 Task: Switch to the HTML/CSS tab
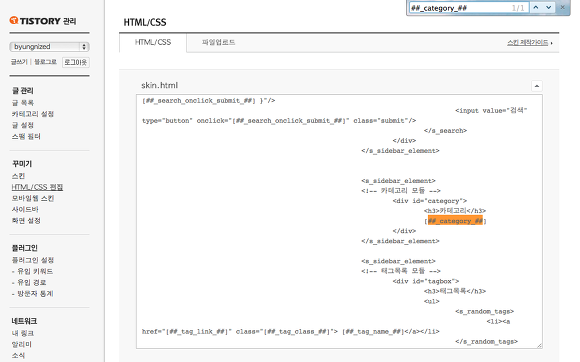[x=153, y=42]
